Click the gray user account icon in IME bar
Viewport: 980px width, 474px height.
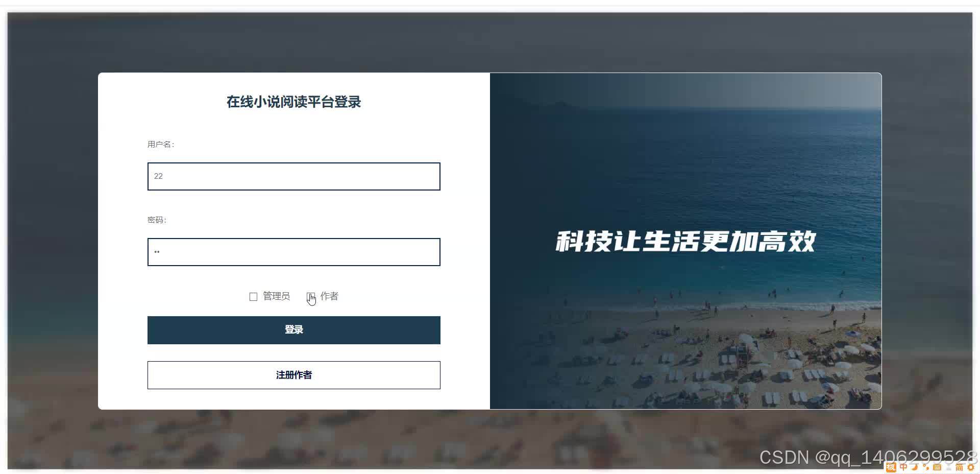pyautogui.click(x=948, y=467)
